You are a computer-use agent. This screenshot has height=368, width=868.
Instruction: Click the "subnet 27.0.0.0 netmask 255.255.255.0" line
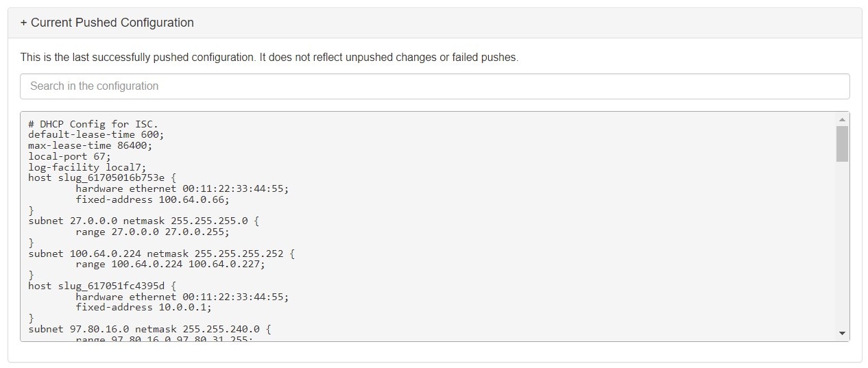coord(144,221)
